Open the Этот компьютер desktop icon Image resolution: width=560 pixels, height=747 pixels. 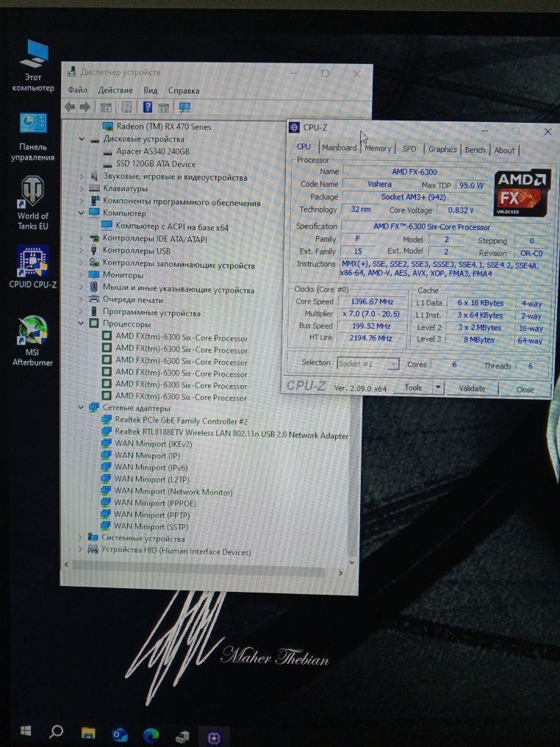click(33, 65)
